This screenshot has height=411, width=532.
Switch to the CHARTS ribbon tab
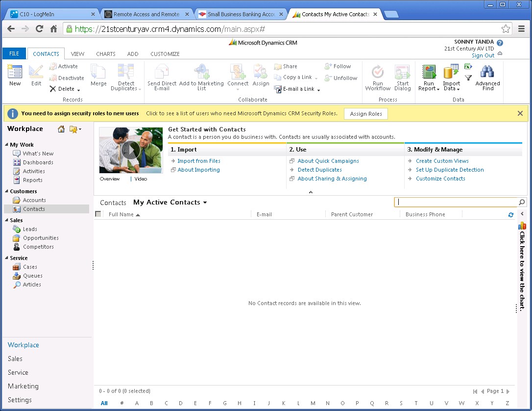[106, 54]
